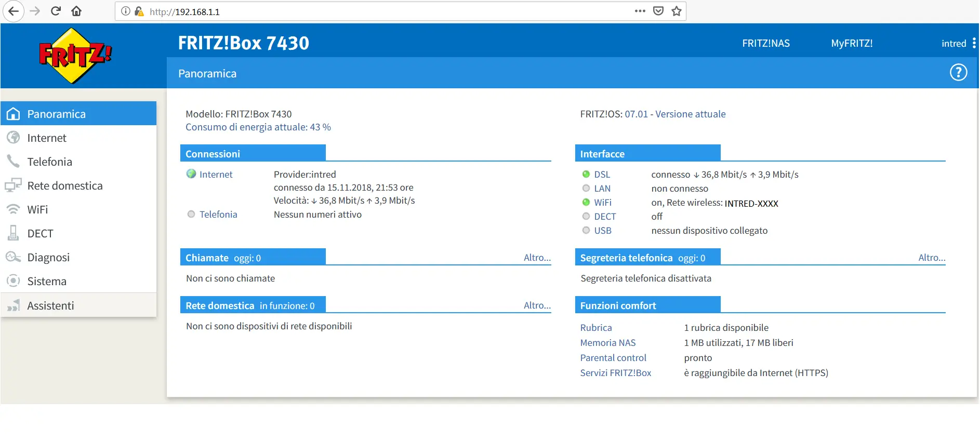Open Parental control link

point(613,358)
